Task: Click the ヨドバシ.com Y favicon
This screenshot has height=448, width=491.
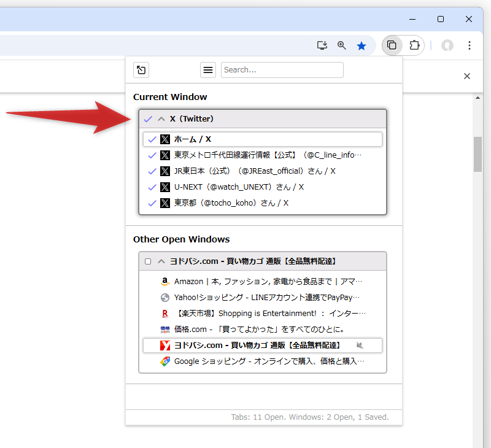Action: (x=165, y=346)
